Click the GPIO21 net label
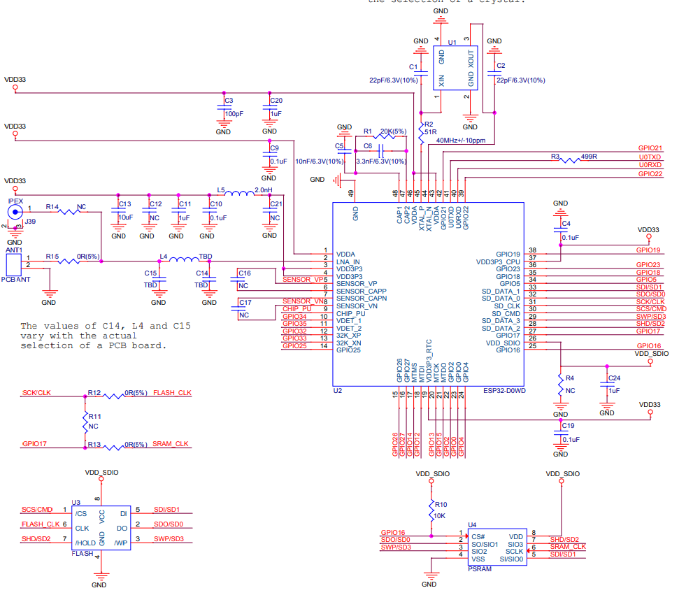 tap(650, 148)
